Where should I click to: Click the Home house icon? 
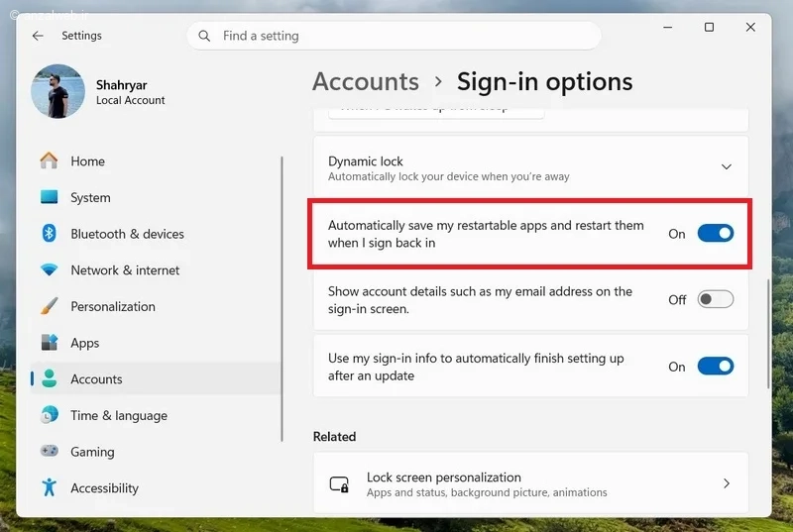[x=49, y=160]
